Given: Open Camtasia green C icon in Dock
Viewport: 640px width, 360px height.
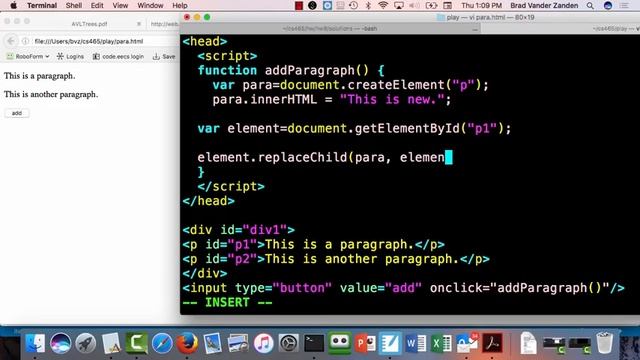Looking at the screenshot, I should tap(136, 343).
